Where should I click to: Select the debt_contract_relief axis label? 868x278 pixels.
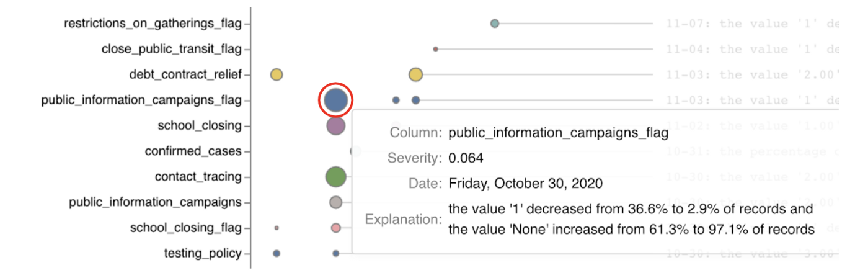click(185, 74)
